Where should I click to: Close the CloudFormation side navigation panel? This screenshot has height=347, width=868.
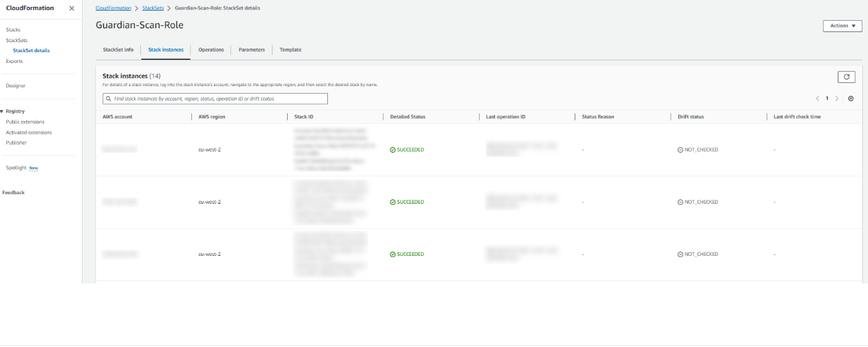(x=71, y=8)
